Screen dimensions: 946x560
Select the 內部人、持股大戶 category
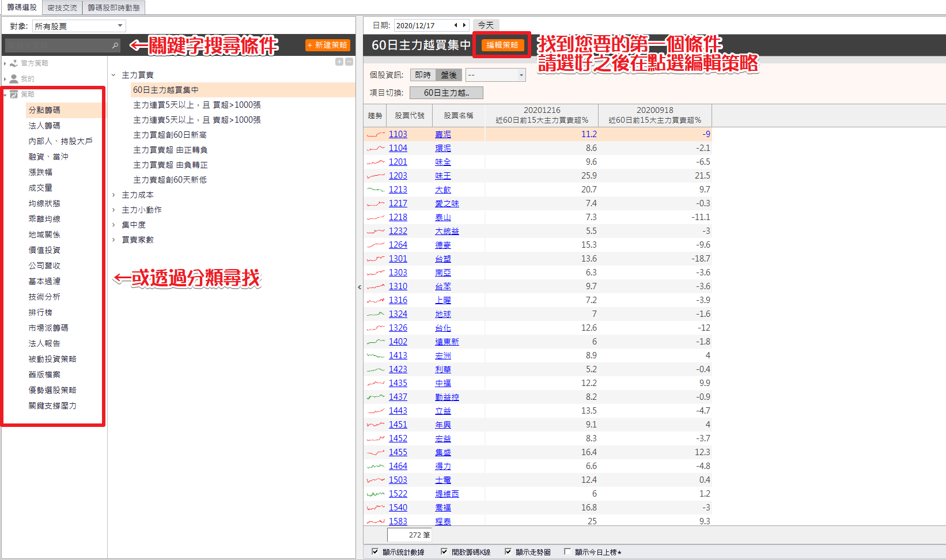point(60,141)
